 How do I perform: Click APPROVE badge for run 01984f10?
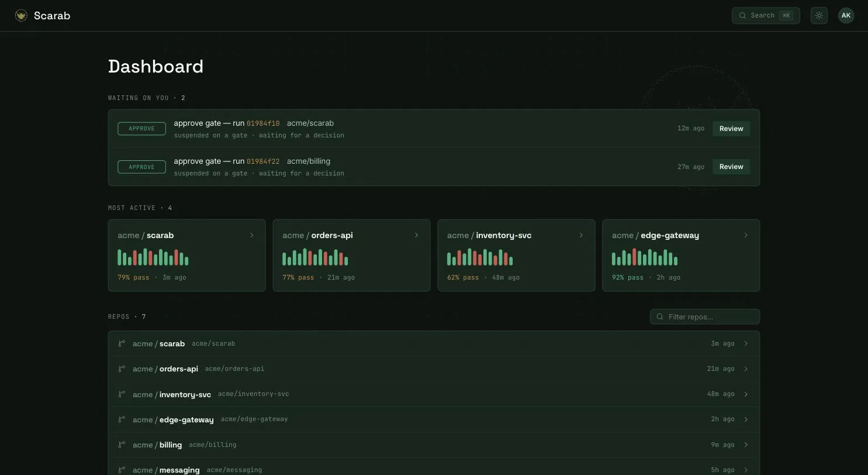point(141,129)
